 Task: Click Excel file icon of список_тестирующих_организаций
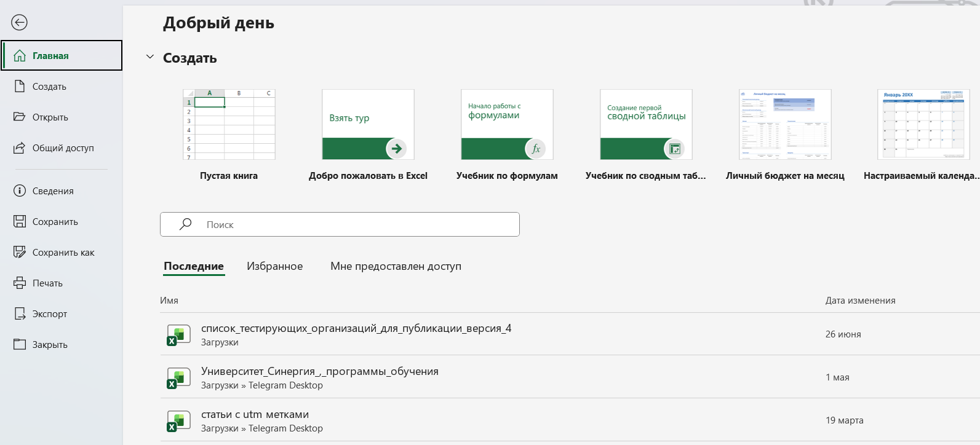pos(178,336)
